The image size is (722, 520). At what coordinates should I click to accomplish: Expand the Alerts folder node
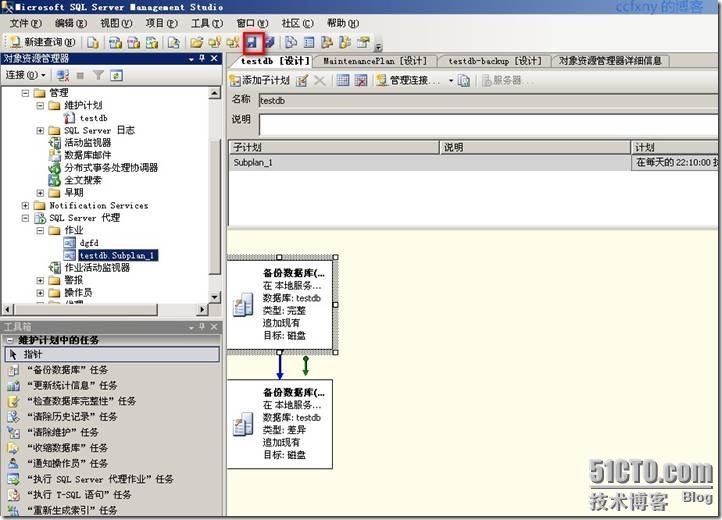pyautogui.click(x=40, y=280)
